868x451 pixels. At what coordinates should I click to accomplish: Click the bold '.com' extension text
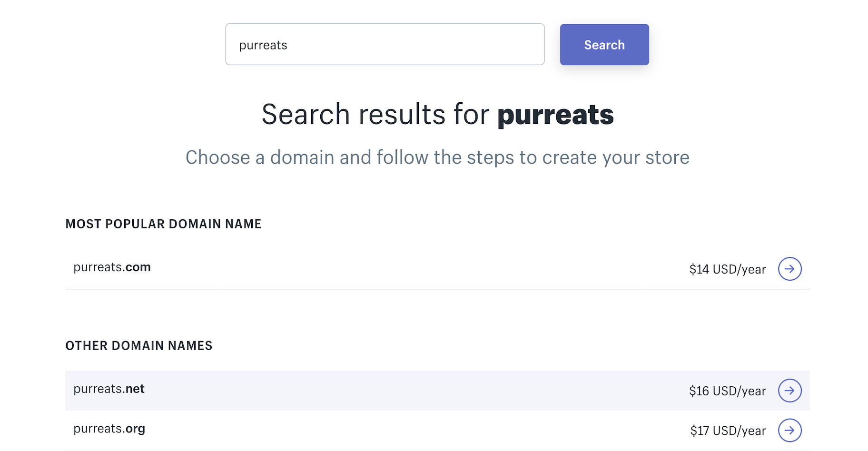click(138, 267)
